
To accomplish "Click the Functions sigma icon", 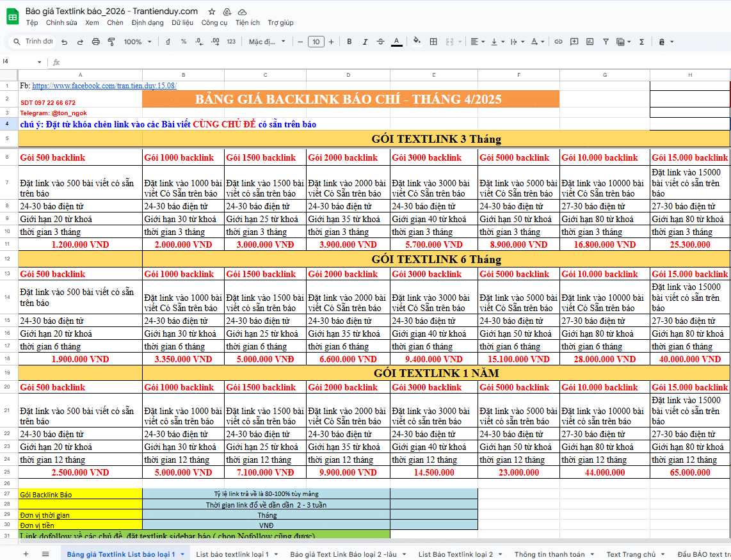I will 641,42.
